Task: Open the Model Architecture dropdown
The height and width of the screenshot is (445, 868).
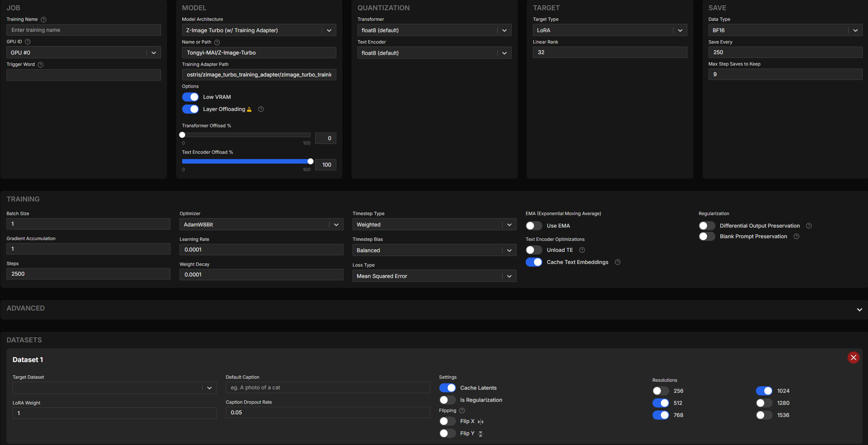Action: (x=259, y=30)
